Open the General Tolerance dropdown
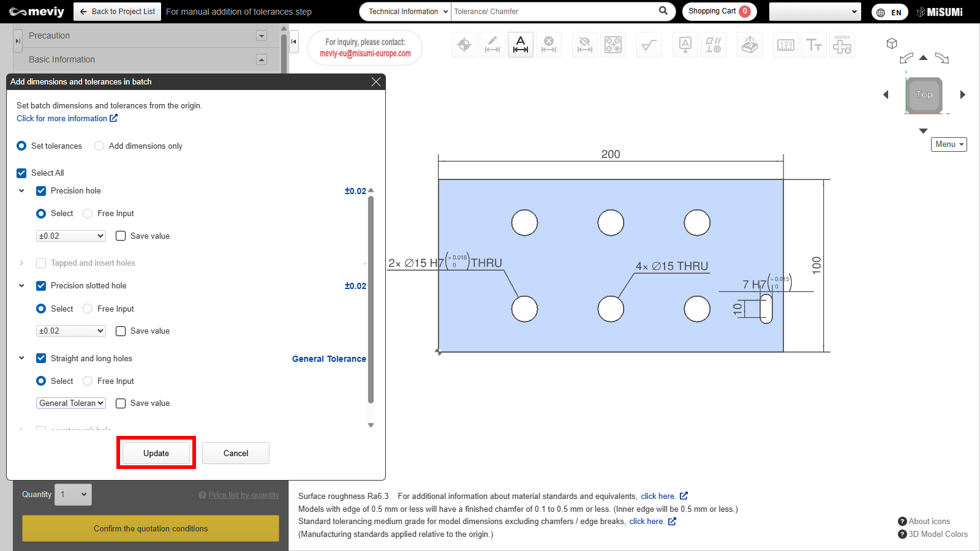Screen dimensions: 980x551 point(70,403)
